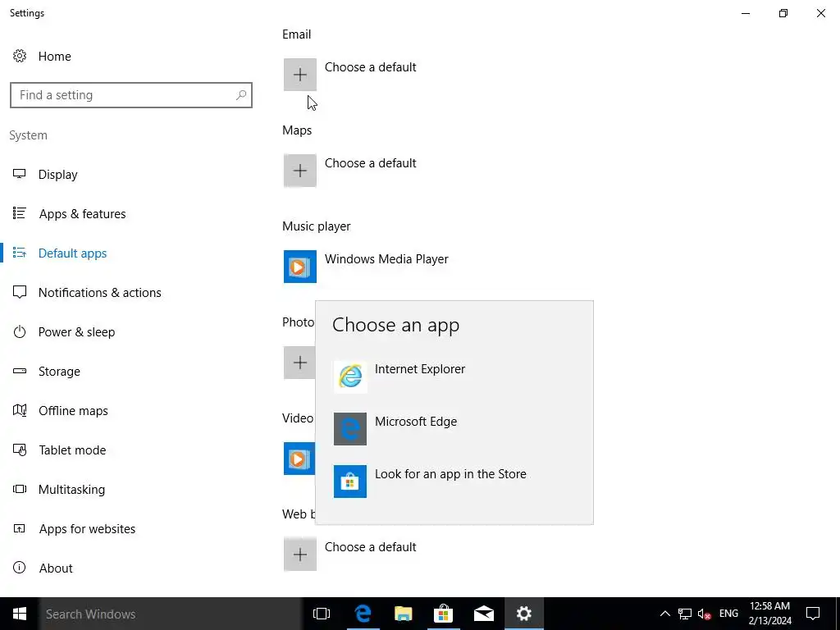This screenshot has width=840, height=630.
Task: Click the Notifications & actions icon
Action: (20, 293)
